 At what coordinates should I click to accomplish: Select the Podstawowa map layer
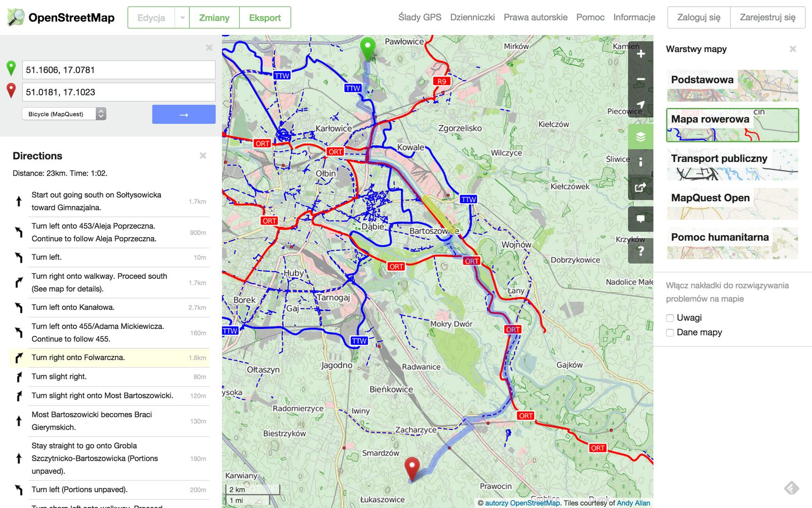pos(732,86)
